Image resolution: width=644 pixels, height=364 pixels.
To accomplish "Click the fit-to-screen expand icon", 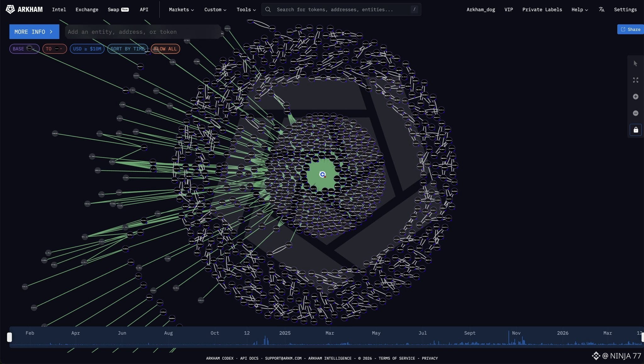I will coord(636,80).
